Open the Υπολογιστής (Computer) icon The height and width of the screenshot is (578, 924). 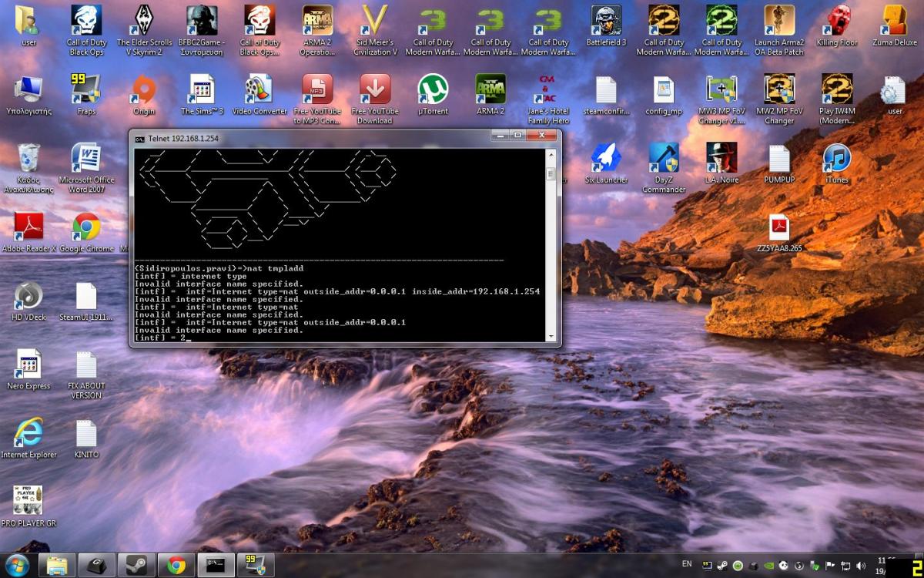[28, 94]
